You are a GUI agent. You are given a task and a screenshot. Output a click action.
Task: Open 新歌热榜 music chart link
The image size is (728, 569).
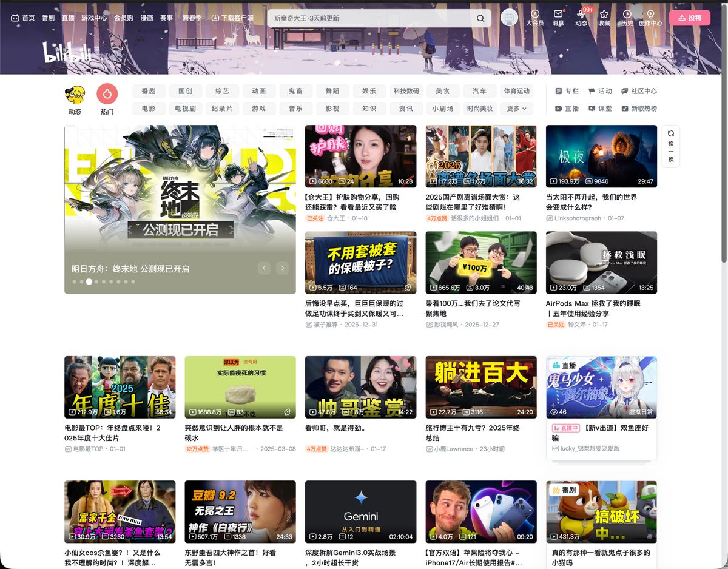coord(639,109)
